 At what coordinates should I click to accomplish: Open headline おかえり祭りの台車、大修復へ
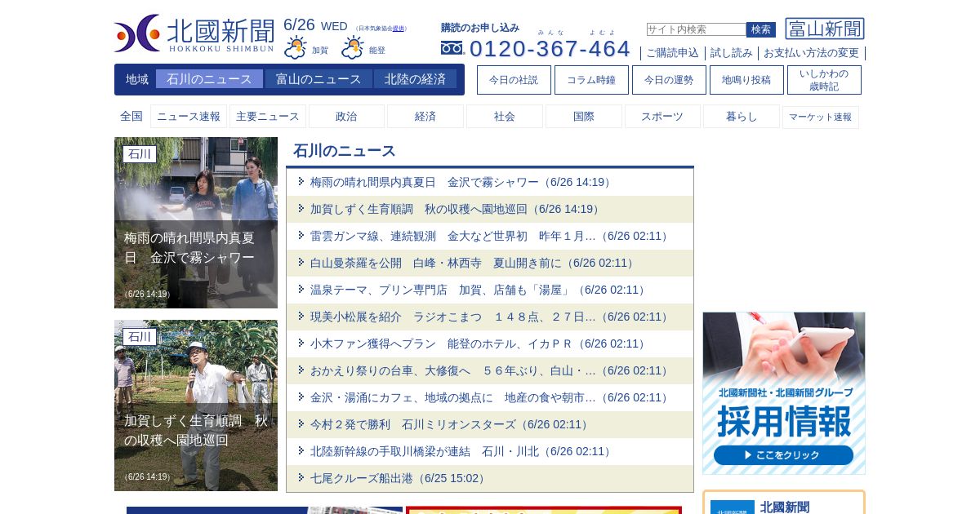click(x=490, y=370)
